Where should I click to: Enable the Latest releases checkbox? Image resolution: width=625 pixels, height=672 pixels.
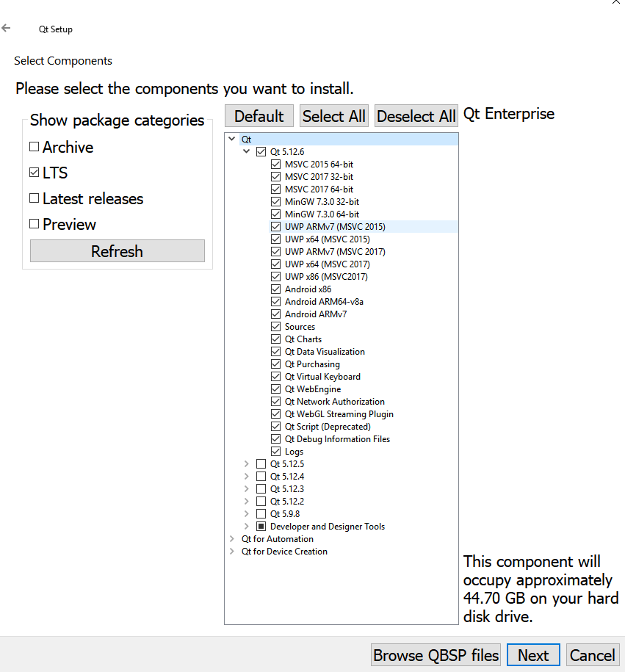[x=35, y=199]
